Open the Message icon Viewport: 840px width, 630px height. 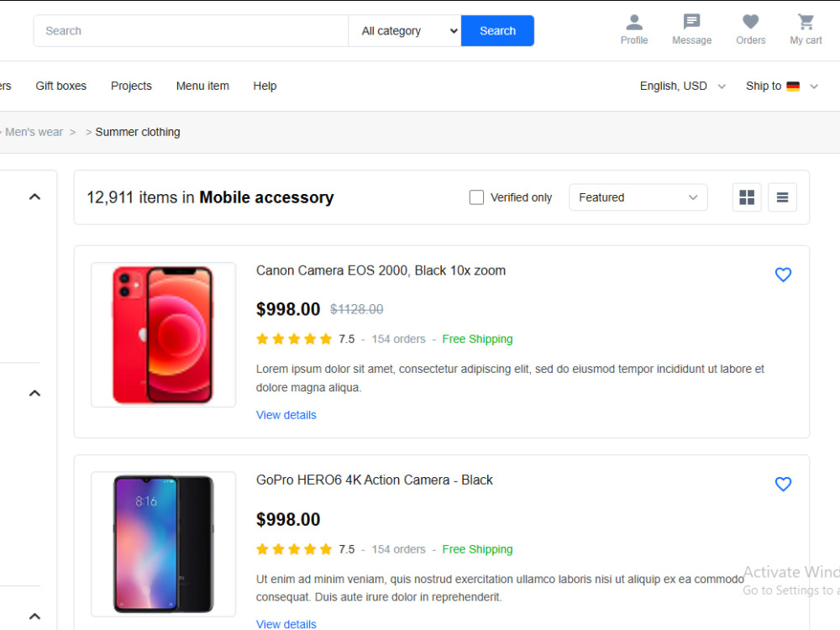pyautogui.click(x=691, y=22)
